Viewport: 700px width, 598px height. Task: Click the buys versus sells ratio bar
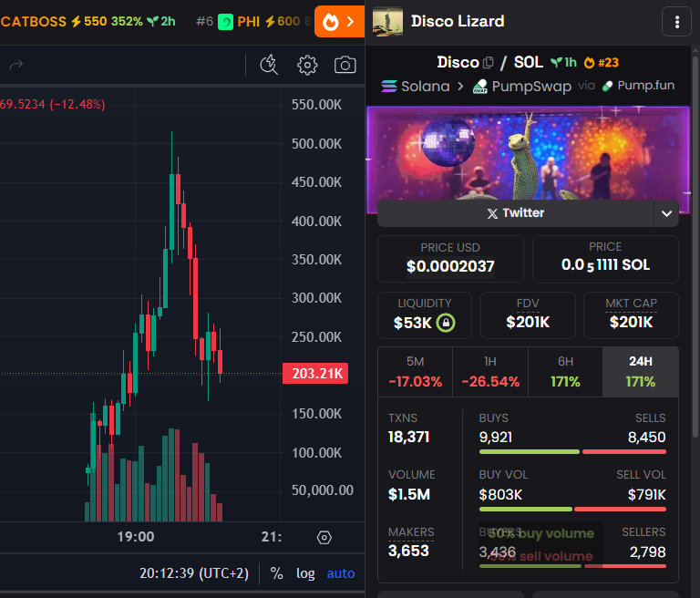tap(572, 452)
